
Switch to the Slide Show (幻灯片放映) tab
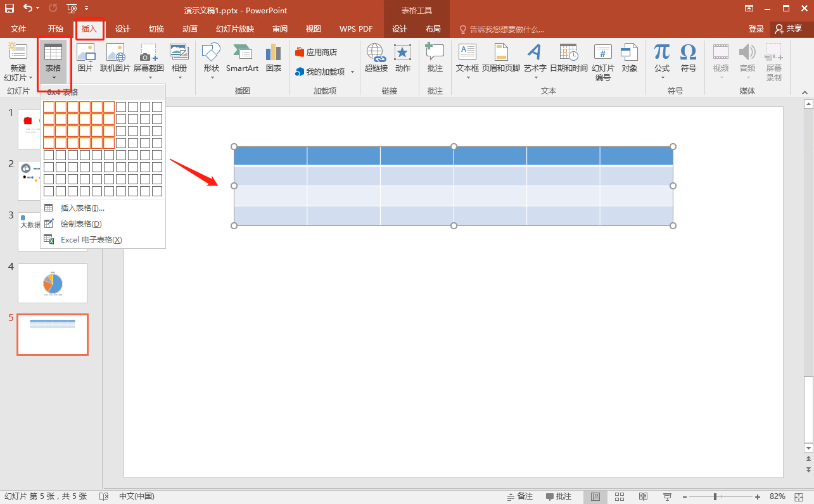235,29
